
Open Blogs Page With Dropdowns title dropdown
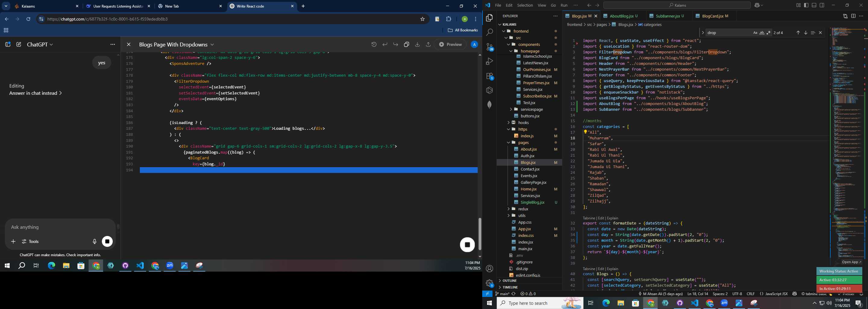click(x=177, y=45)
